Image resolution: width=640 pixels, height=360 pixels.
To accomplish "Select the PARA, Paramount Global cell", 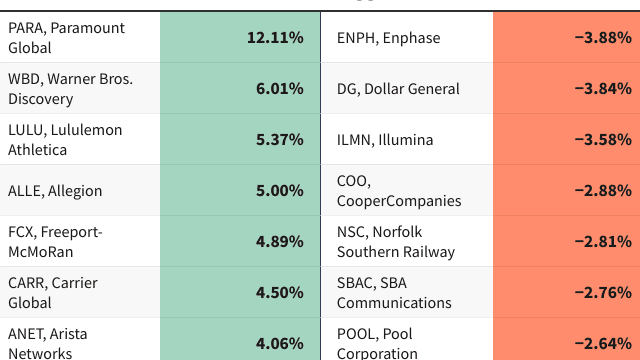I will click(x=80, y=38).
